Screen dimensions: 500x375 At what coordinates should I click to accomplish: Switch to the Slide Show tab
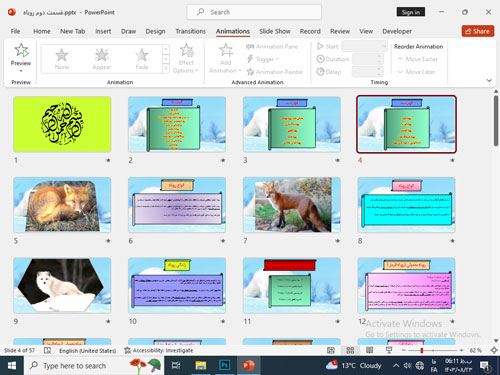tap(275, 31)
